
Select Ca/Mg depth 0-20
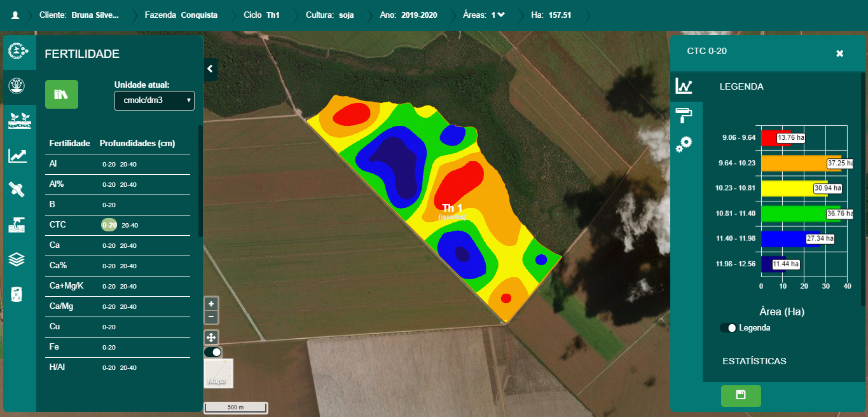pos(109,307)
